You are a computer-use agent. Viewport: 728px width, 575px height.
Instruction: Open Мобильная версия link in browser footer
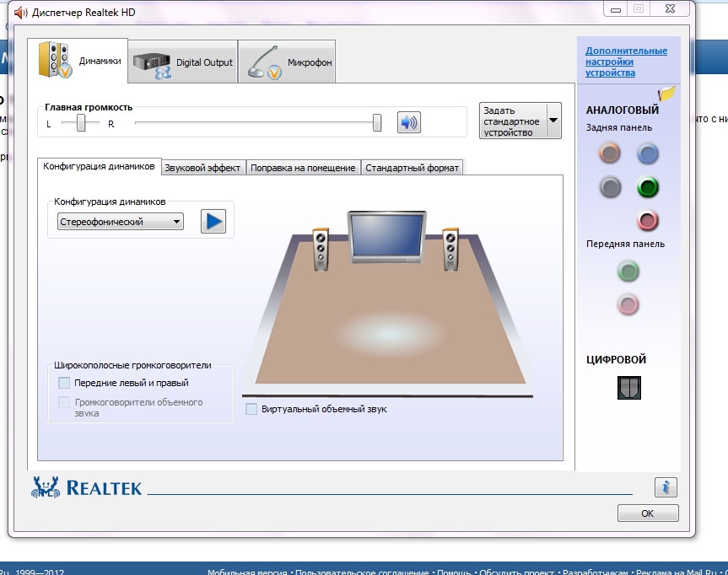pos(247,572)
